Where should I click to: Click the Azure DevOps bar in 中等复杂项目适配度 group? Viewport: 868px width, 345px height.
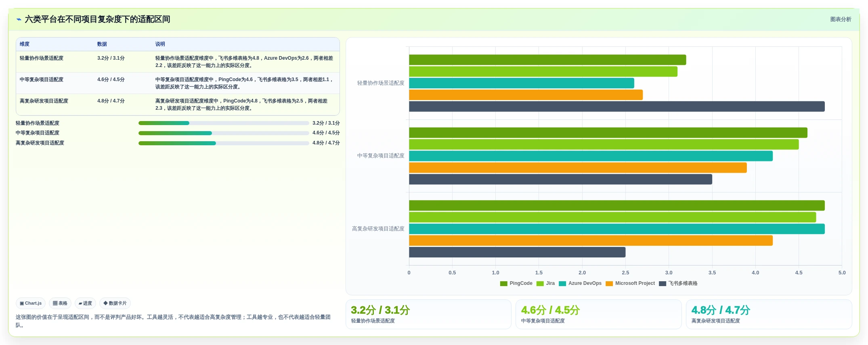pyautogui.click(x=591, y=156)
